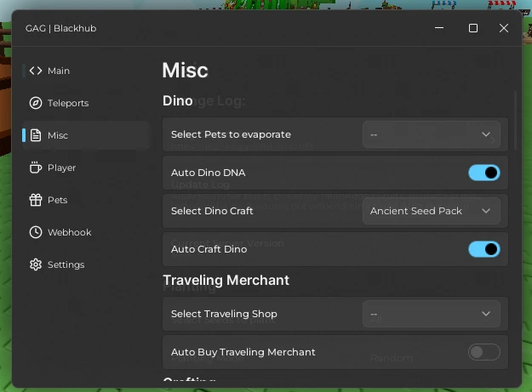
Task: Open the Select Pets to evaporate dropdown
Action: pos(431,134)
